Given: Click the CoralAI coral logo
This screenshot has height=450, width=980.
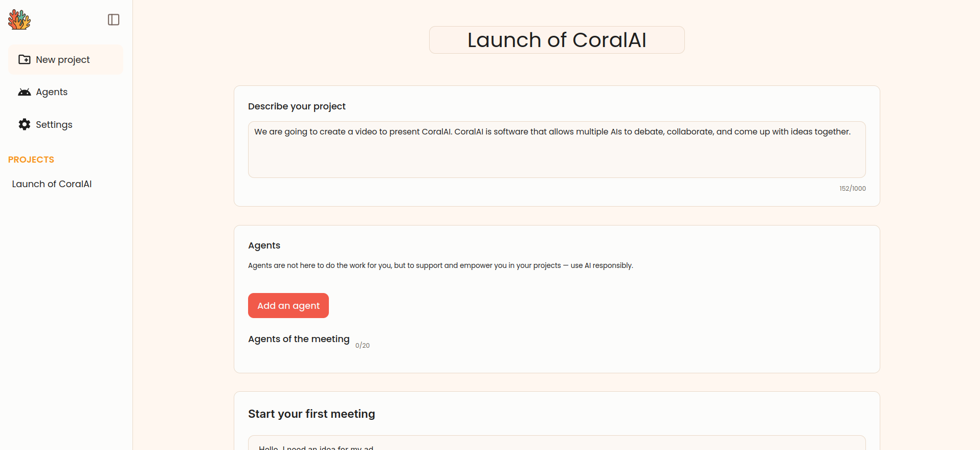Looking at the screenshot, I should click(19, 19).
